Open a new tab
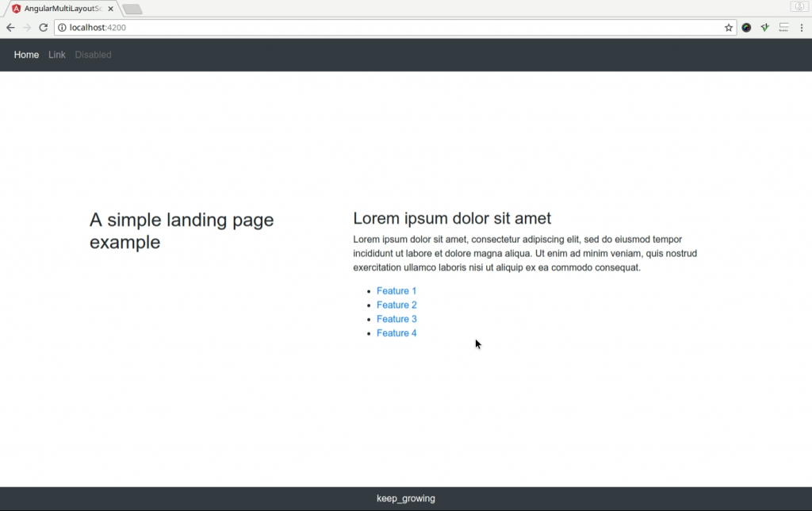The image size is (812, 511). (132, 9)
